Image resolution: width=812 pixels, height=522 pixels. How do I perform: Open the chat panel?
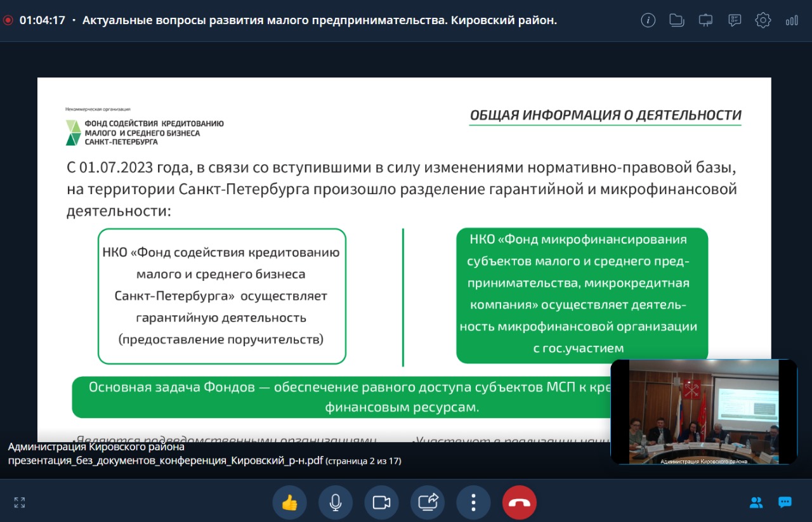[x=785, y=503]
